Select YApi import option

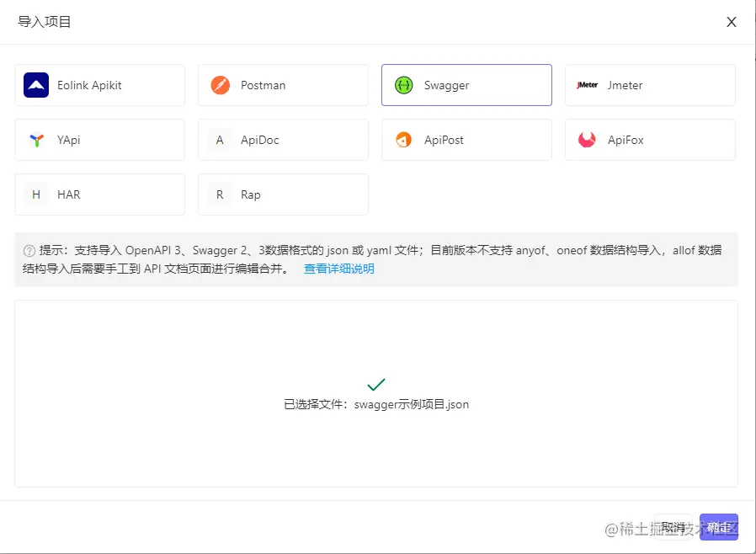pos(100,140)
